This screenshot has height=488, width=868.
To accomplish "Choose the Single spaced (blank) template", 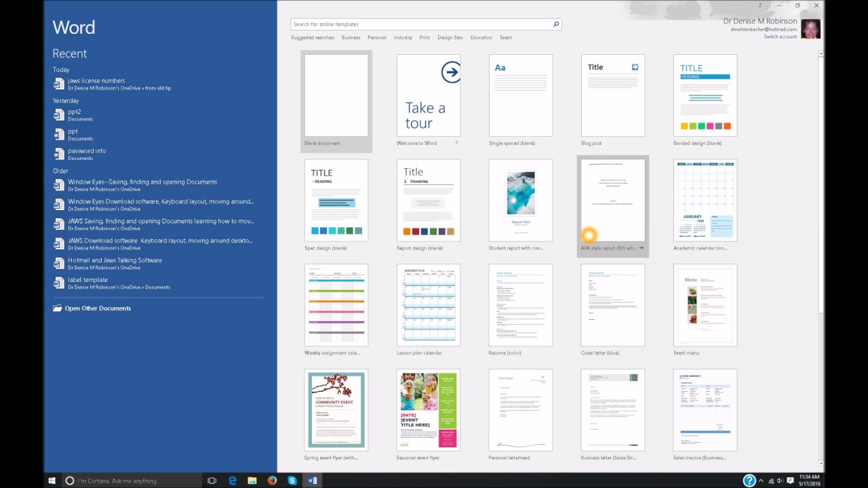I will coord(521,101).
